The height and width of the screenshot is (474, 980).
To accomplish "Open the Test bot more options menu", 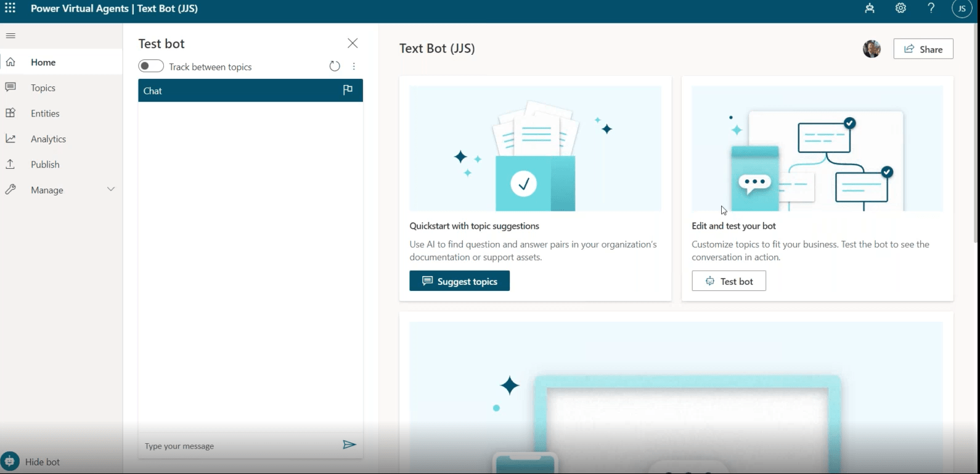I will tap(354, 66).
